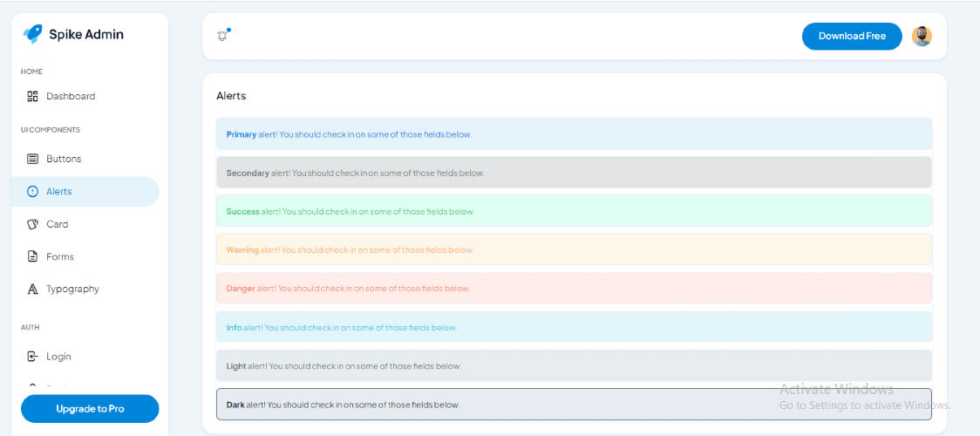Click the UI COMPONENTS section label
The image size is (980, 436).
click(50, 130)
